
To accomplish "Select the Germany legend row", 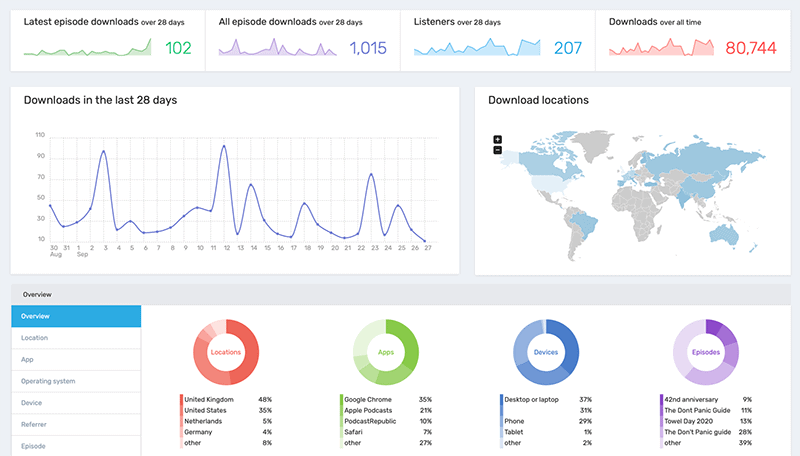I will click(226, 432).
